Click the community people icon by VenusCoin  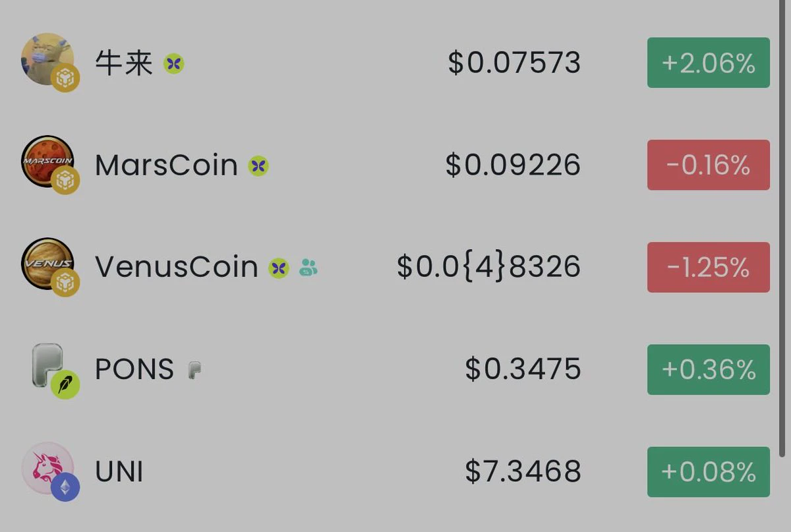pyautogui.click(x=308, y=267)
